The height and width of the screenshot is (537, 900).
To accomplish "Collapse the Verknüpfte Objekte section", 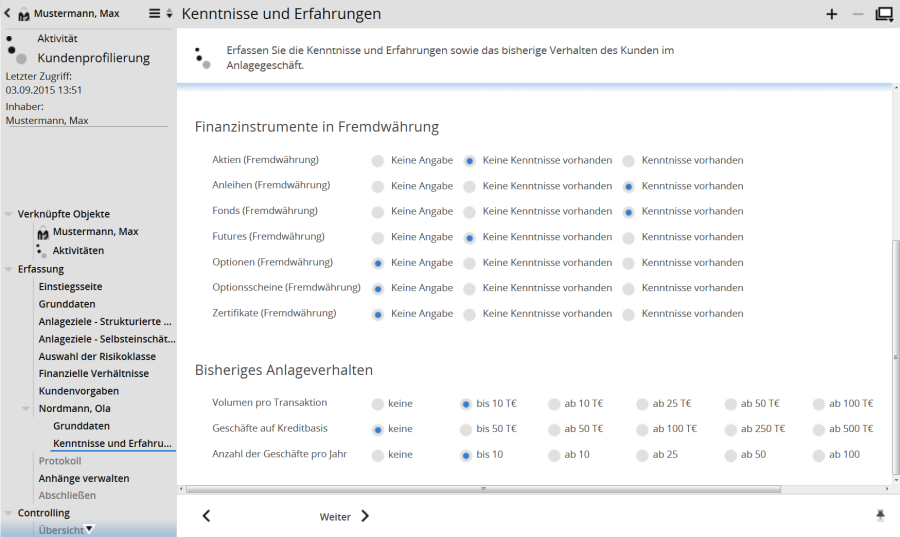I will click(x=9, y=214).
